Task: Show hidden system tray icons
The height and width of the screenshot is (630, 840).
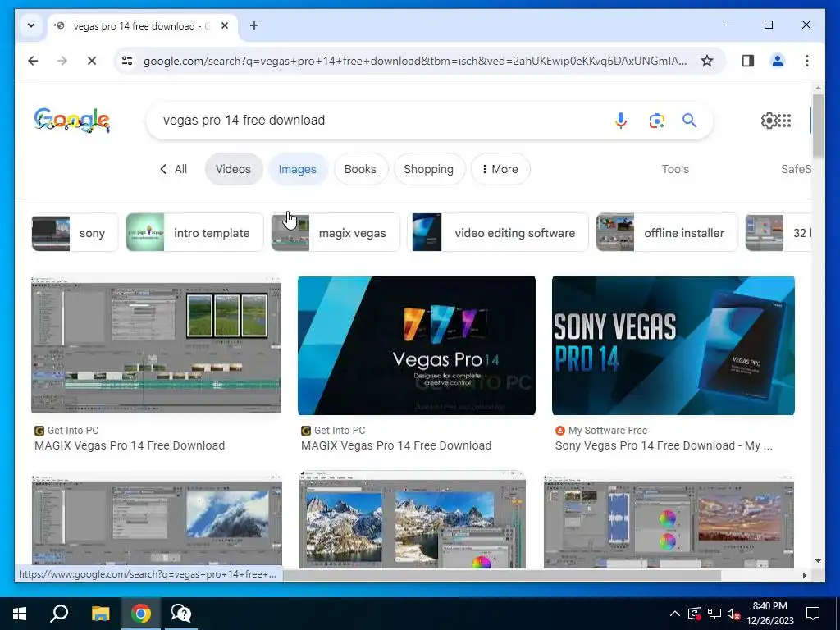Action: [675, 614]
